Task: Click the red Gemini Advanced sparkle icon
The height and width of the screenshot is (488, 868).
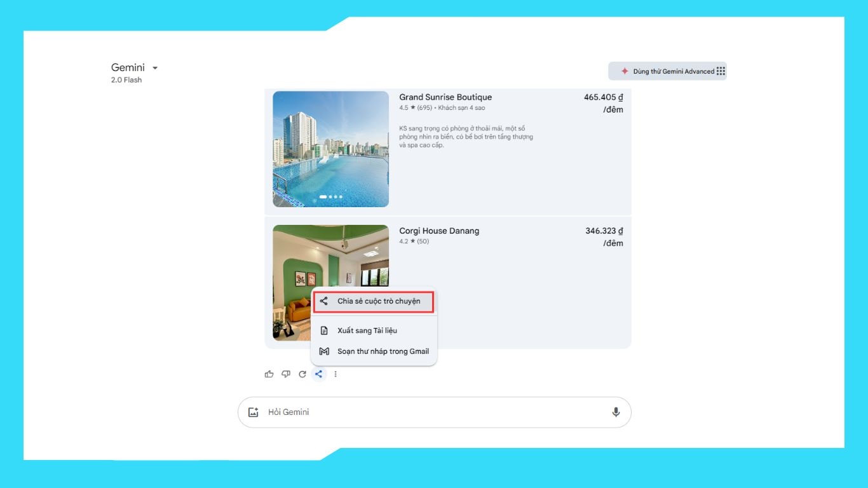Action: (625, 71)
